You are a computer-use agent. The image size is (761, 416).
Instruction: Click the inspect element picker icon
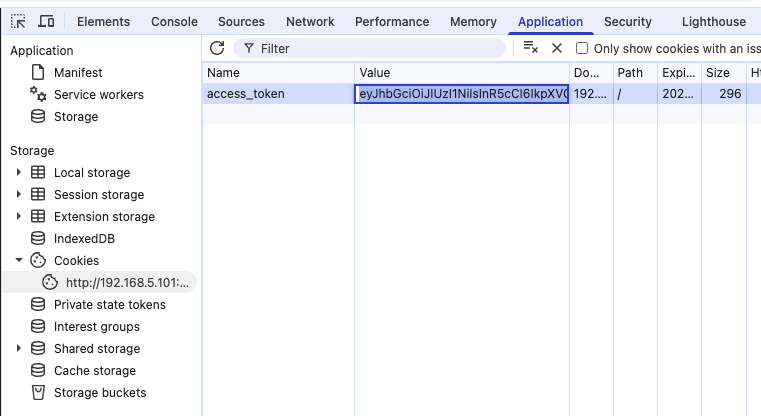tap(18, 21)
